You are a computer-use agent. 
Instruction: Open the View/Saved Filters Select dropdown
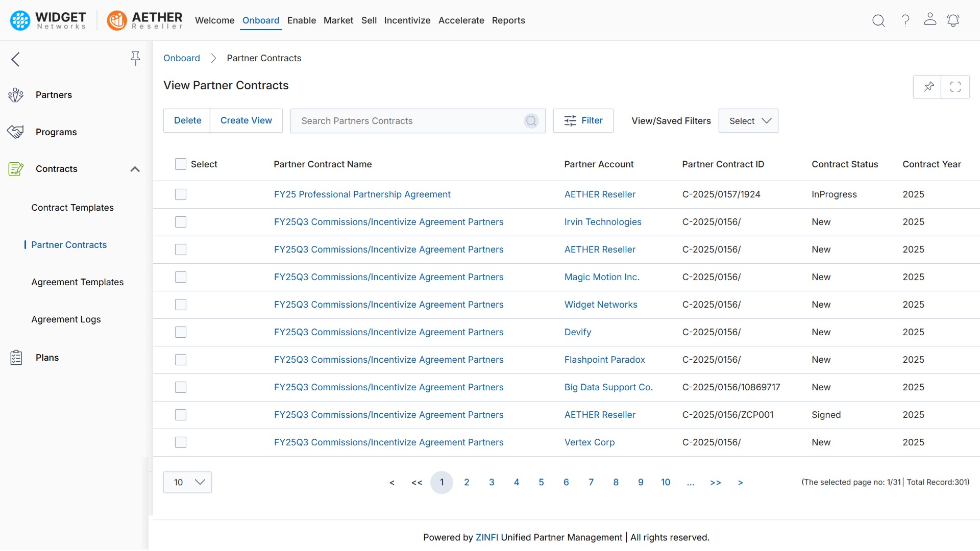coord(748,121)
